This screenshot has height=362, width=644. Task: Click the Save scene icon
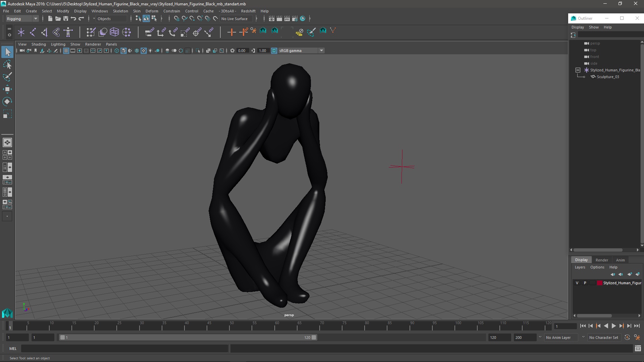[66, 19]
